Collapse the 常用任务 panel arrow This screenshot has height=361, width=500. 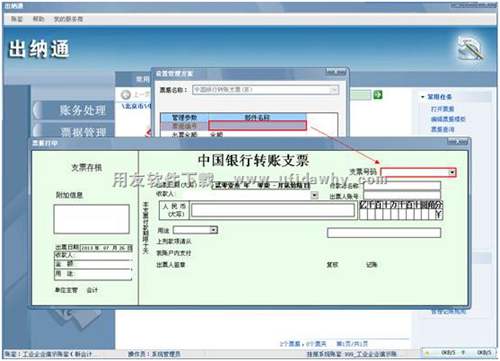(422, 97)
